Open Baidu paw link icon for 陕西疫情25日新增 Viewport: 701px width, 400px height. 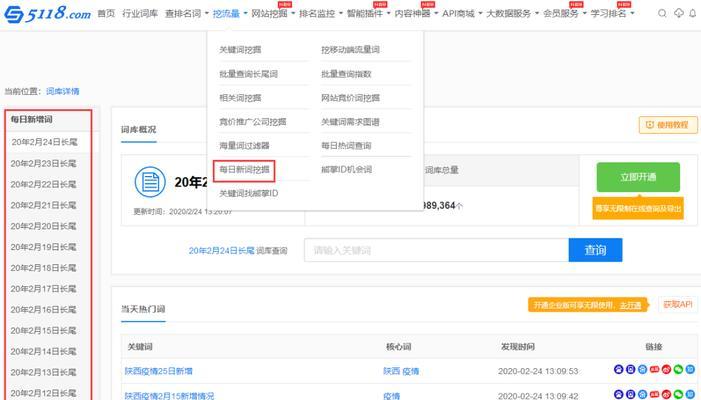[619, 369]
